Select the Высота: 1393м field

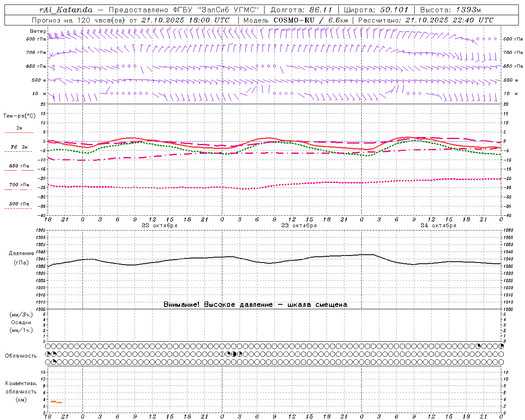pyautogui.click(x=450, y=10)
